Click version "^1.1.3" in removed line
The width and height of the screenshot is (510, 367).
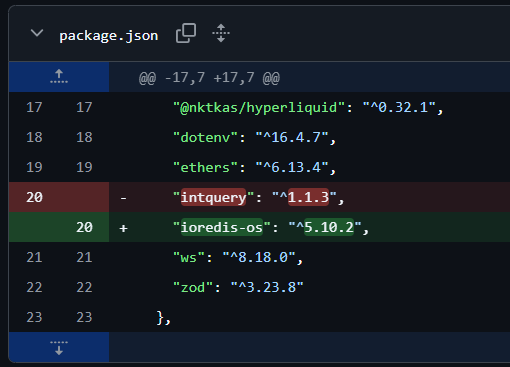[x=304, y=197]
